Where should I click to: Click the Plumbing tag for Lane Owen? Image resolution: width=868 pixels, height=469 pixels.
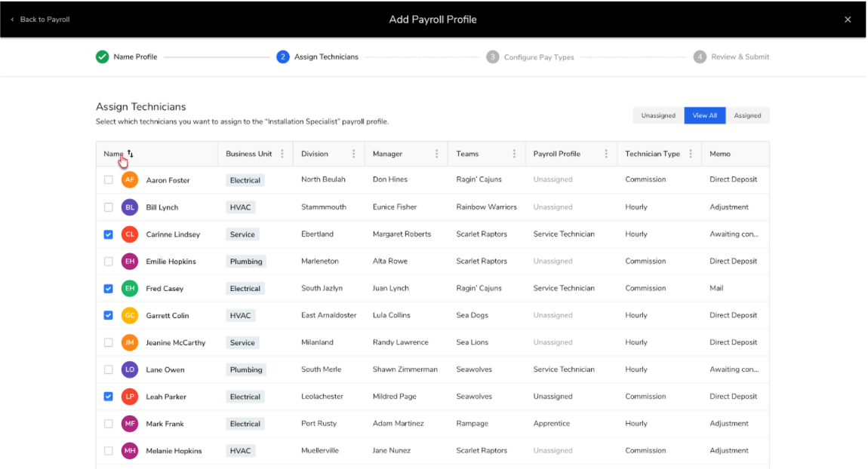(x=246, y=370)
